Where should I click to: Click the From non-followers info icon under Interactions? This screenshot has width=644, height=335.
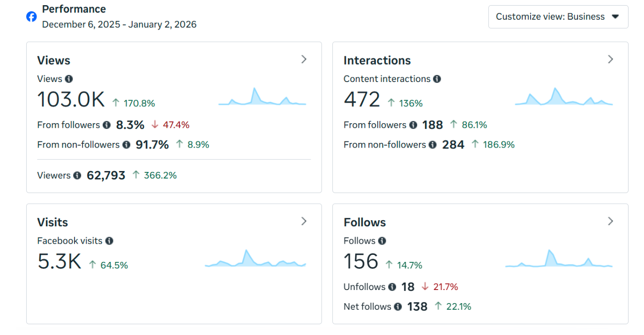point(432,145)
